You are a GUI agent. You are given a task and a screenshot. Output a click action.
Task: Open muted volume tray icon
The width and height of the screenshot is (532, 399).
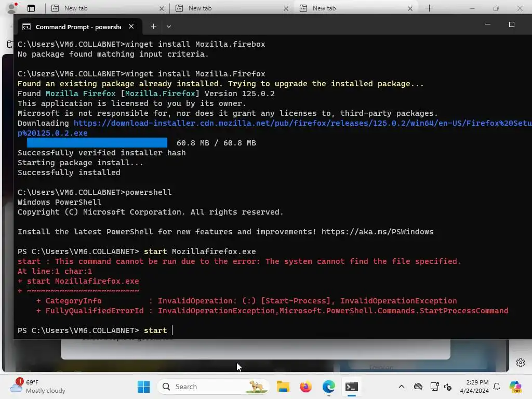pos(448,387)
